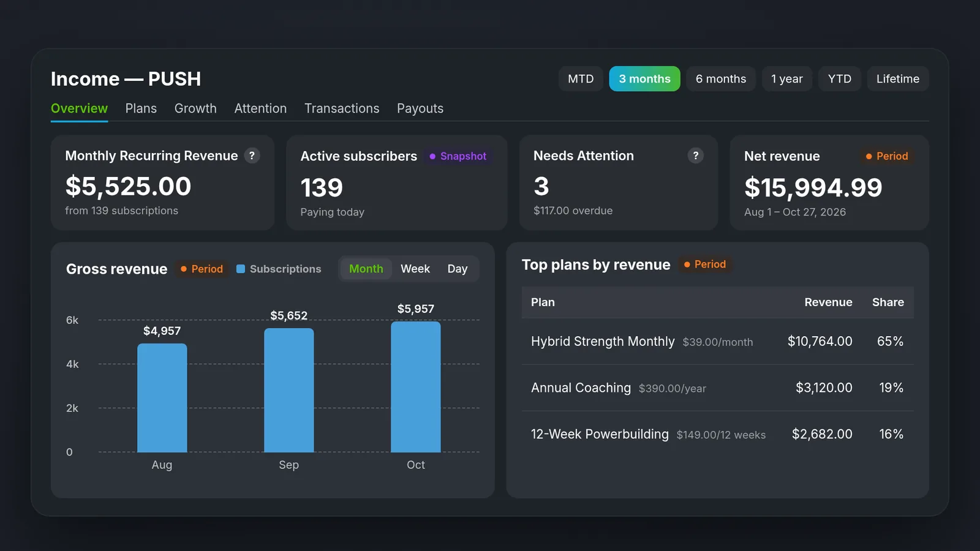The image size is (980, 551).
Task: Select the MTD time range
Action: (581, 79)
